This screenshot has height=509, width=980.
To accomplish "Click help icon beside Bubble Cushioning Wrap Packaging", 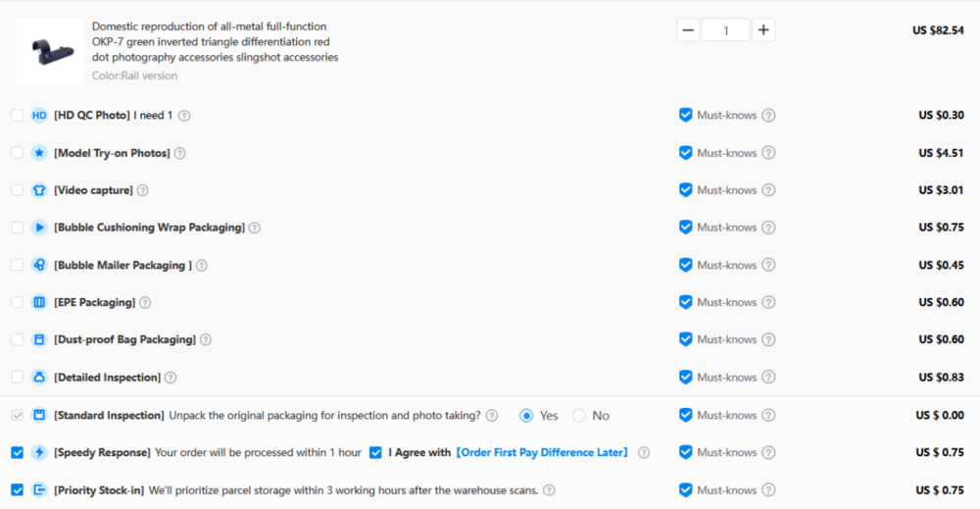I will (x=254, y=228).
